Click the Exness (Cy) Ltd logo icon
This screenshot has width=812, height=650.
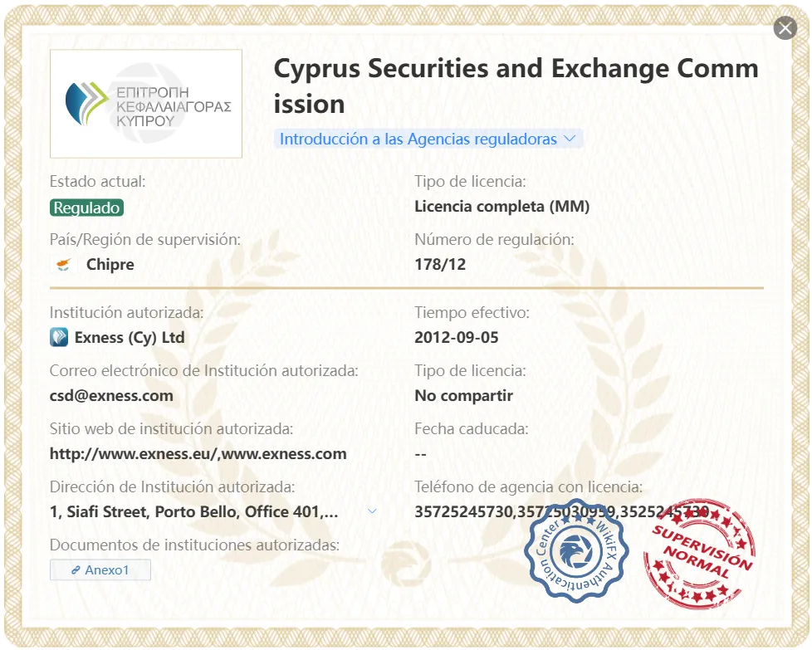[x=59, y=337]
